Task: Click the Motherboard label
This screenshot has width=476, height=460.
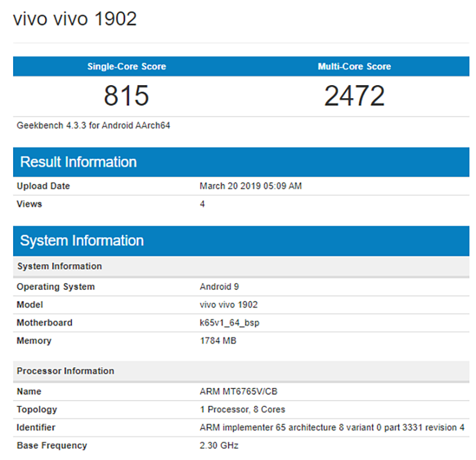Action: click(x=44, y=323)
